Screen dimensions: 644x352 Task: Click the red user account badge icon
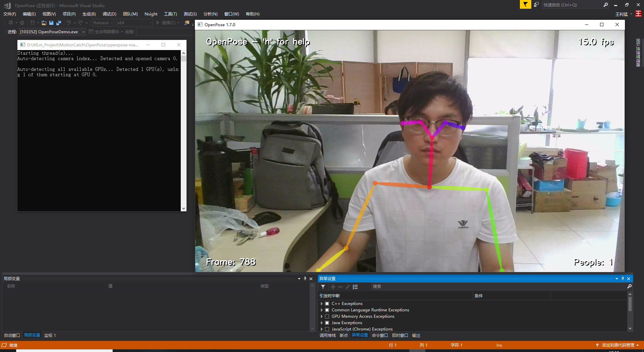(x=638, y=14)
